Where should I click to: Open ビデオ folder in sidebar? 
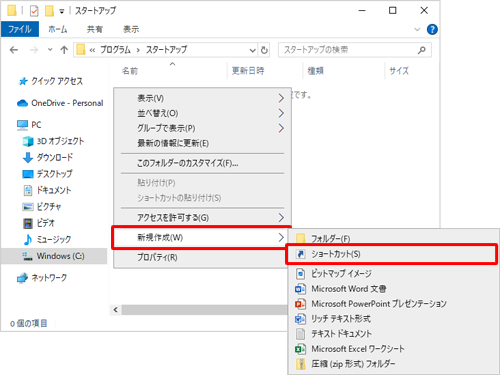(x=39, y=223)
